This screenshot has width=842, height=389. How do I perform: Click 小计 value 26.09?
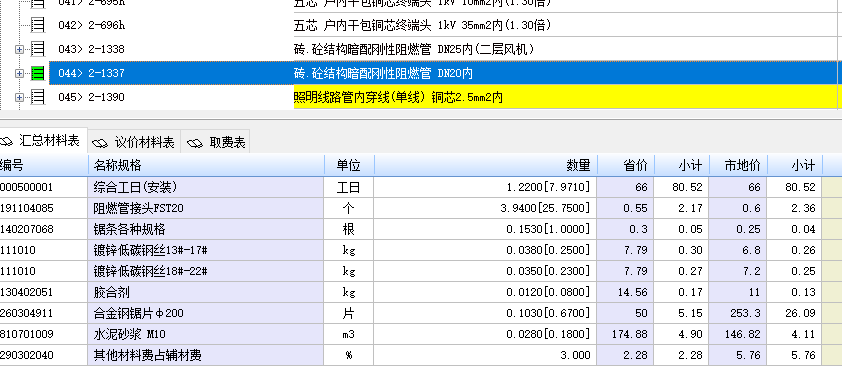pos(795,313)
